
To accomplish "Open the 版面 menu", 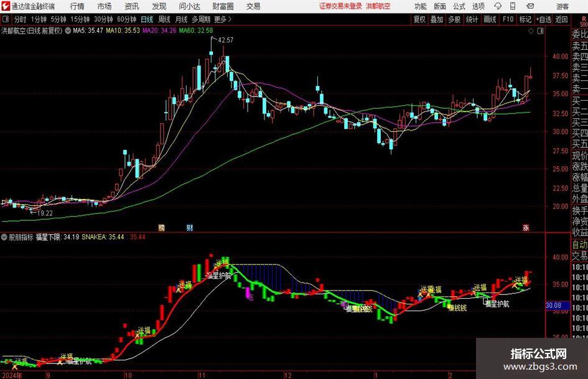I will 439,6.
